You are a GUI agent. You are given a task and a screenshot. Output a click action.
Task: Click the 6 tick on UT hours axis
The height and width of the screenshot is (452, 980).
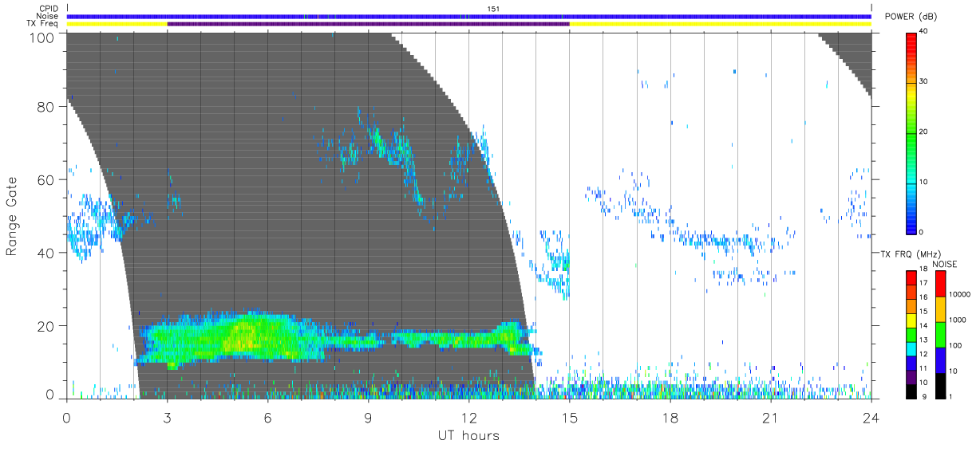point(267,417)
